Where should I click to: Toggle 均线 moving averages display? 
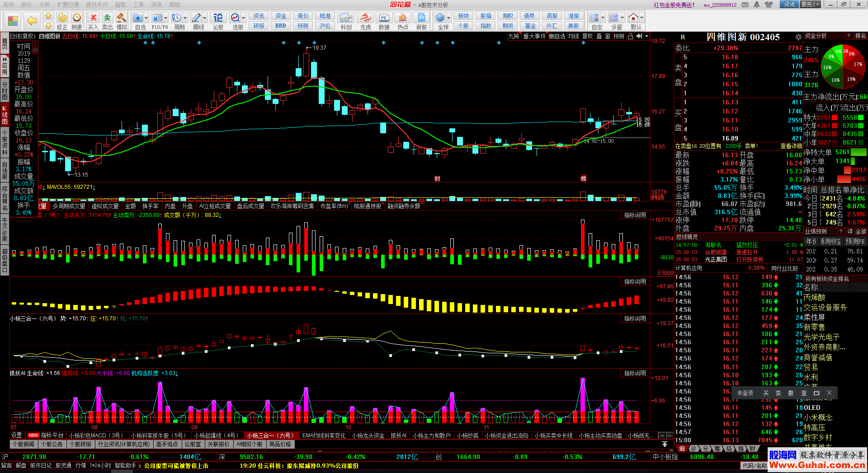[x=574, y=36]
